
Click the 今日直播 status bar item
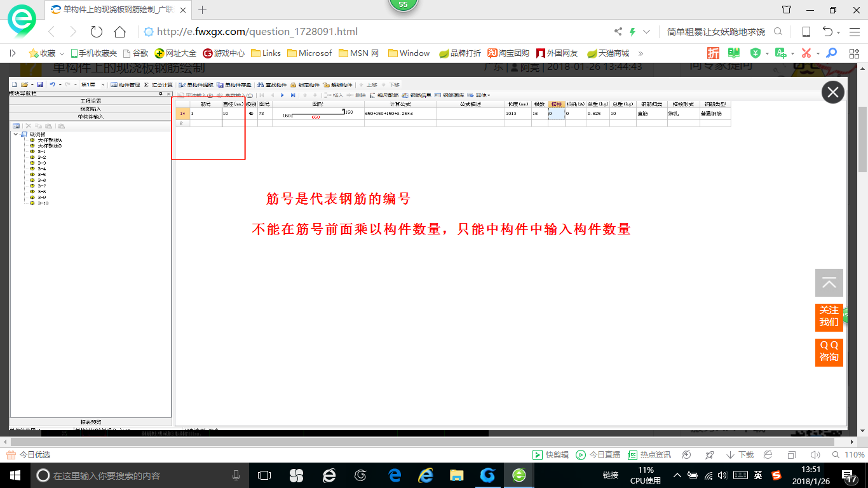coord(598,455)
